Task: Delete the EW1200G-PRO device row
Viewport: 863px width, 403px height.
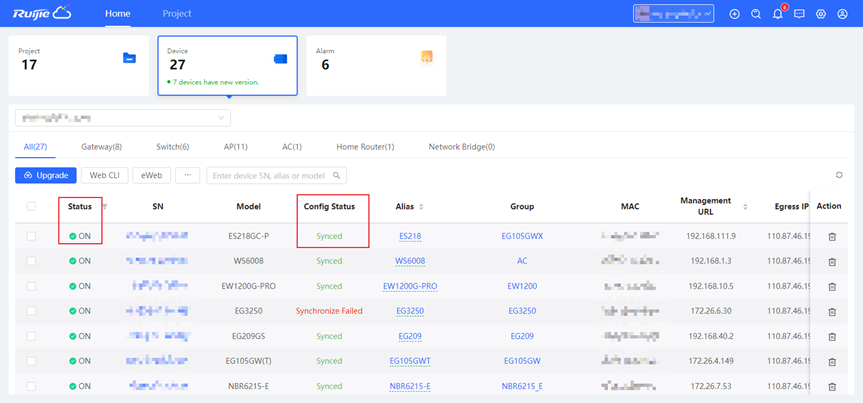Action: coord(832,286)
